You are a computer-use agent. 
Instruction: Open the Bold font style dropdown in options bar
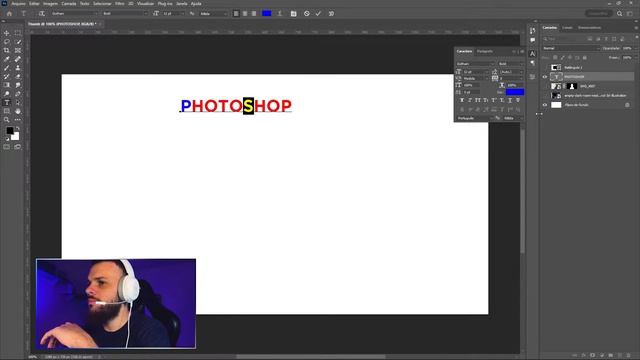coord(124,13)
